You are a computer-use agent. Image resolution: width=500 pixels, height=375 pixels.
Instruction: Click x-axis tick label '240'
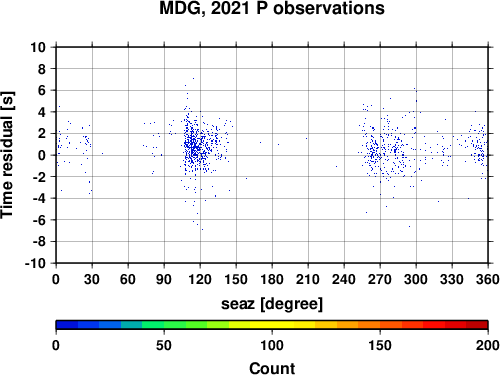[344, 279]
